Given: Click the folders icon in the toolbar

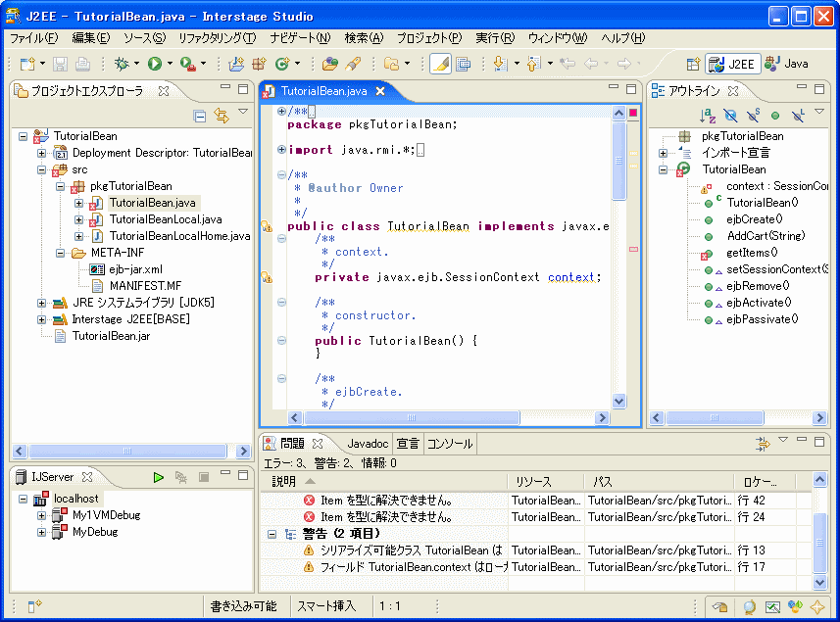Looking at the screenshot, I should coord(392,65).
